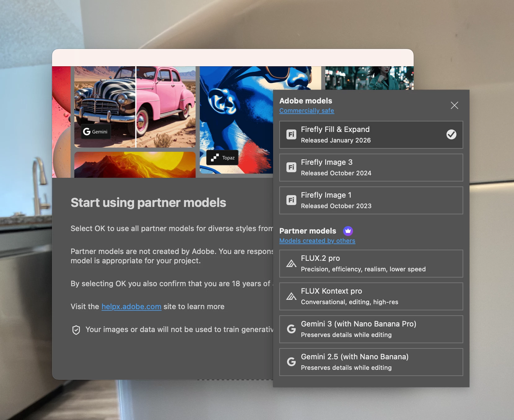514x420 pixels.
Task: Open the Commercially safe link
Action: (307, 111)
